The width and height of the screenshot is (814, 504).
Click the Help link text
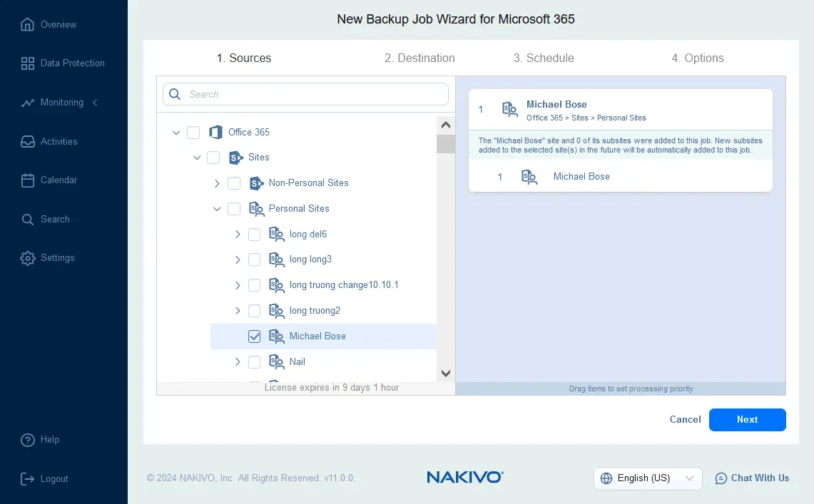pyautogui.click(x=50, y=440)
